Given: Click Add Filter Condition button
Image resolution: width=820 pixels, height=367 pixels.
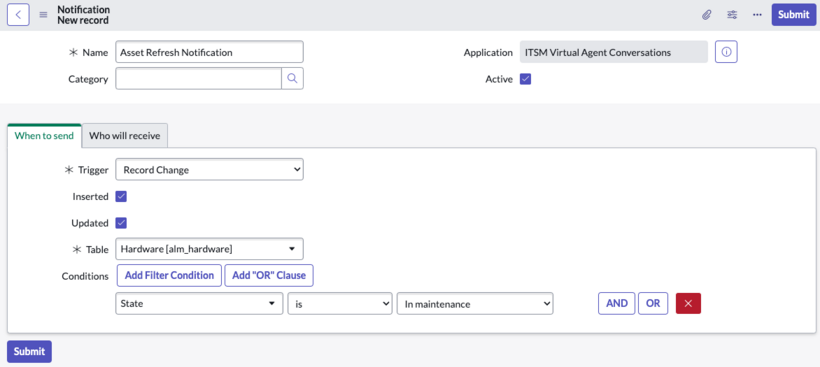Looking at the screenshot, I should 169,276.
